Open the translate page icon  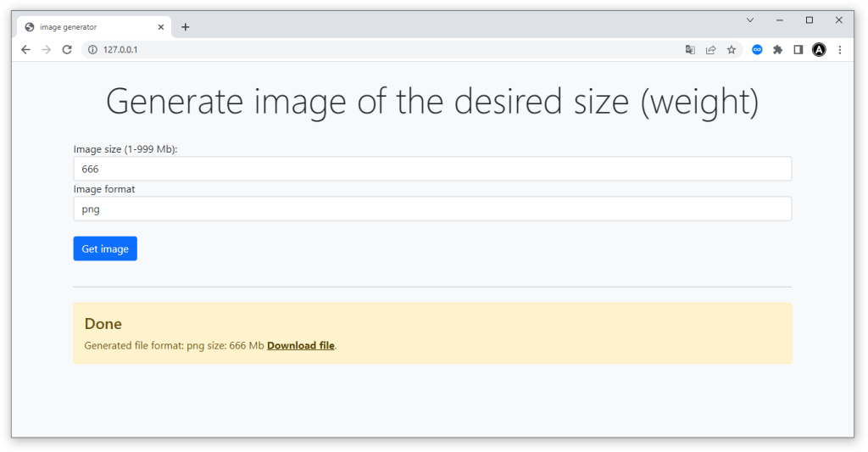(x=690, y=50)
